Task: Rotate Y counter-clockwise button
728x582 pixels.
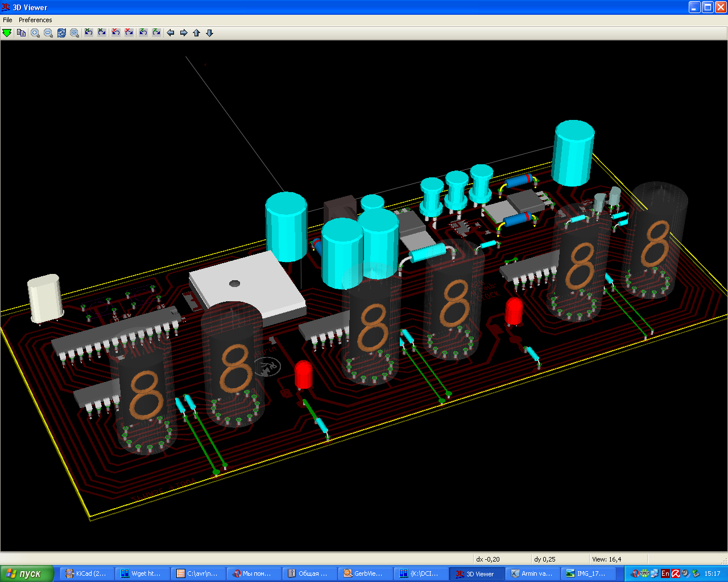Action: pos(116,33)
